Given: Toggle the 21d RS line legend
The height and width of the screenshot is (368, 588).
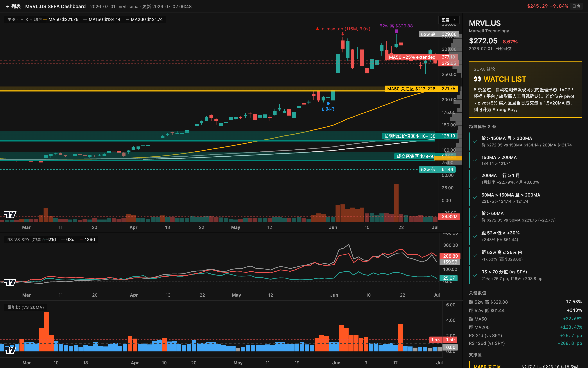Looking at the screenshot, I should tap(50, 240).
